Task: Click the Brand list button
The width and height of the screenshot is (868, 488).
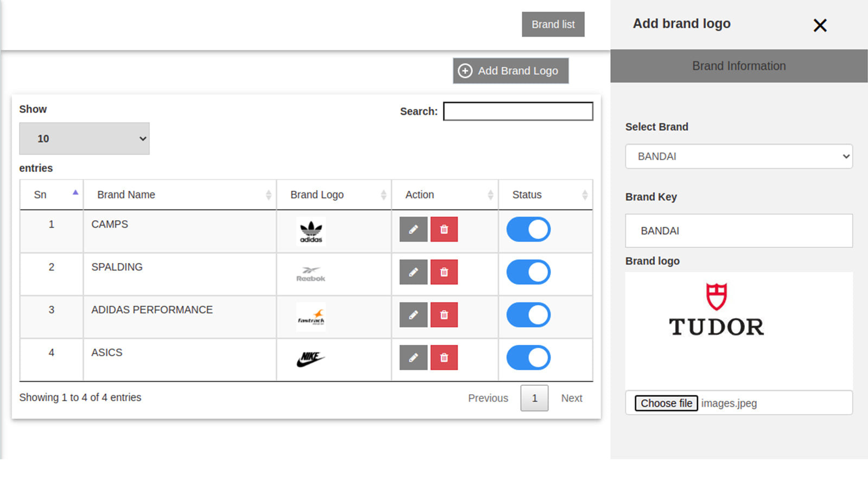Action: (x=553, y=24)
